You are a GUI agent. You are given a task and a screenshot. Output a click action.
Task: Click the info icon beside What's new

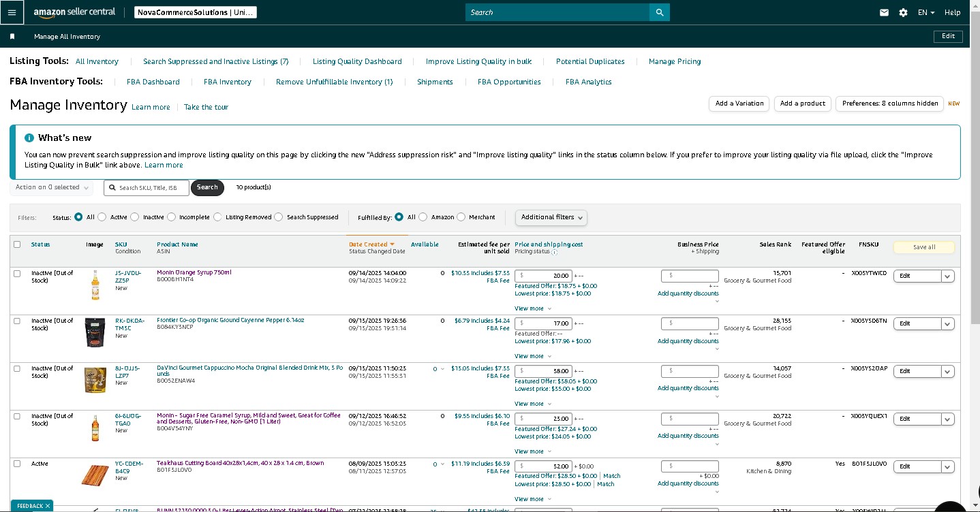pyautogui.click(x=29, y=138)
